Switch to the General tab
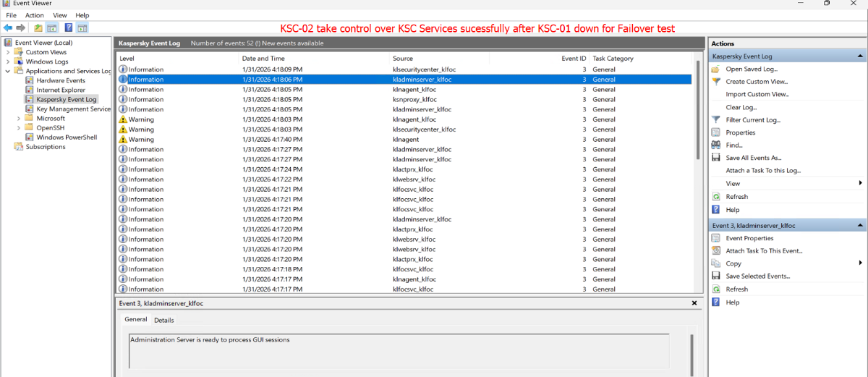 coord(135,319)
